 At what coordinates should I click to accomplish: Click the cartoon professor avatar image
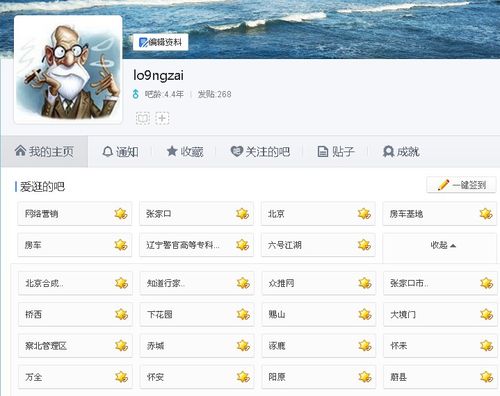pos(68,69)
